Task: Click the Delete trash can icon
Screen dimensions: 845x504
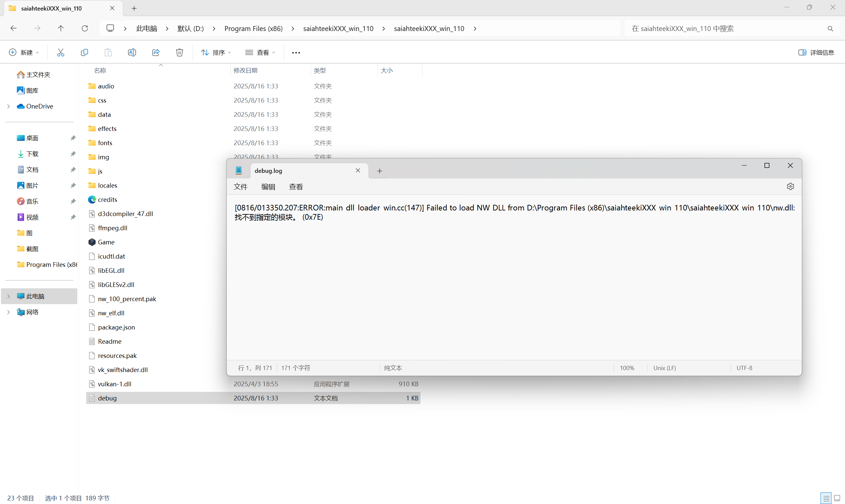Action: point(179,52)
